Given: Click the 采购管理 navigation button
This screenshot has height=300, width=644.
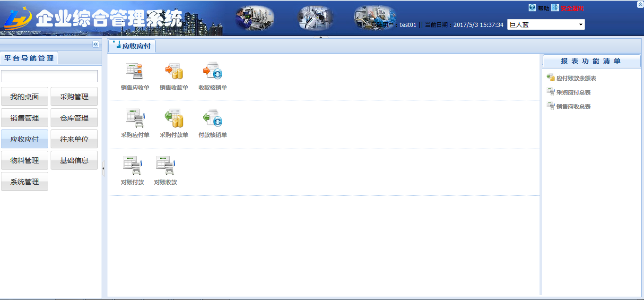Looking at the screenshot, I should point(74,96).
